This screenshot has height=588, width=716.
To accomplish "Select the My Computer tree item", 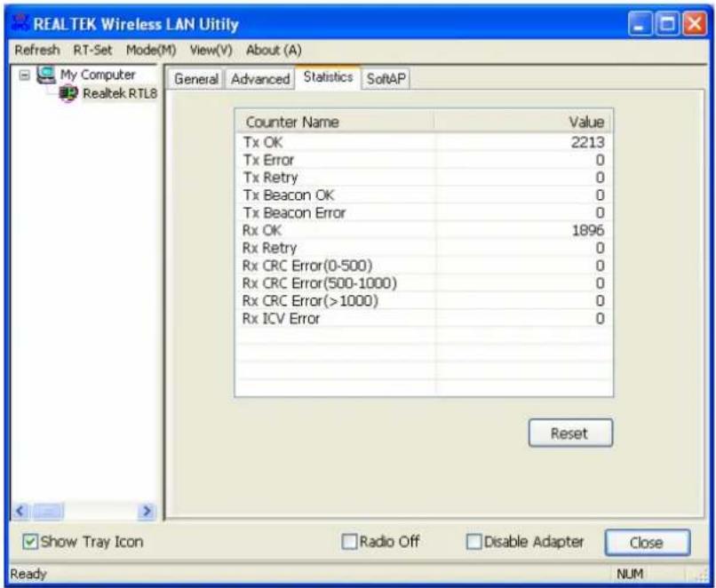I will click(98, 75).
